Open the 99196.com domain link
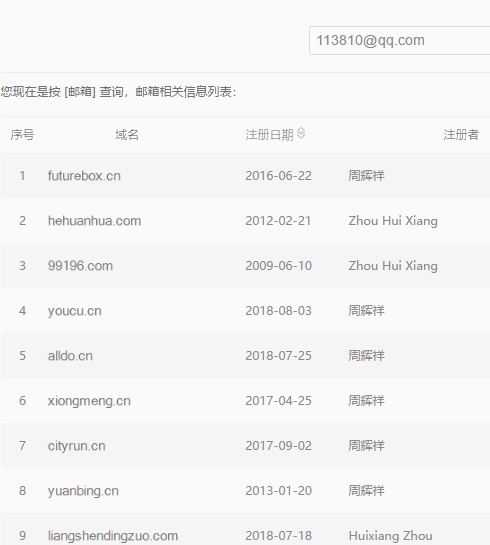Screen dimensions: 490x545 pos(80,266)
